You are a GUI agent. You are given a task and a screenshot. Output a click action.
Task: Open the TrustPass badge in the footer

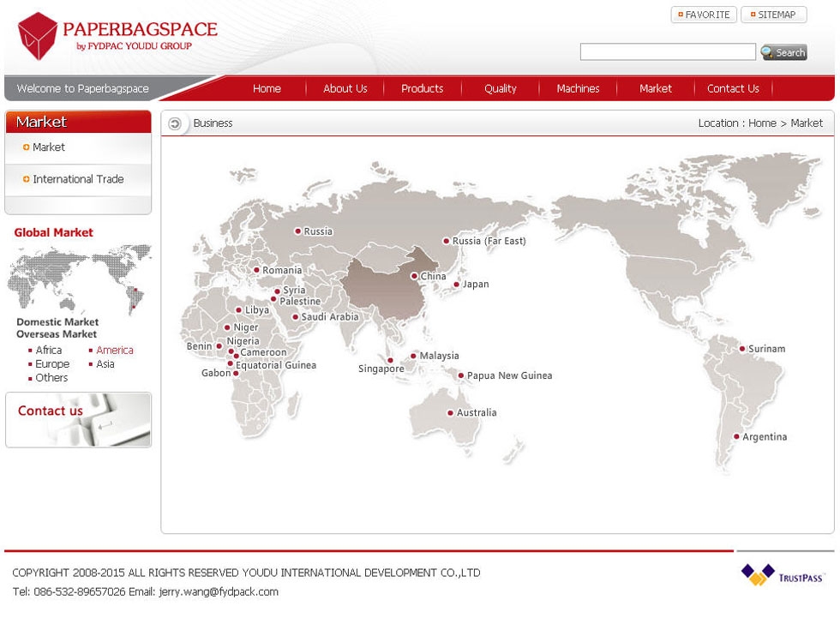782,575
